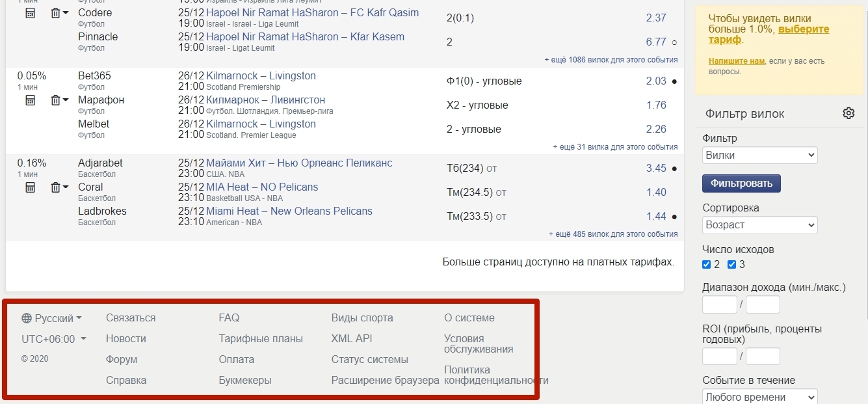
Task: Open Тарифные планы footer link
Action: [x=261, y=339]
